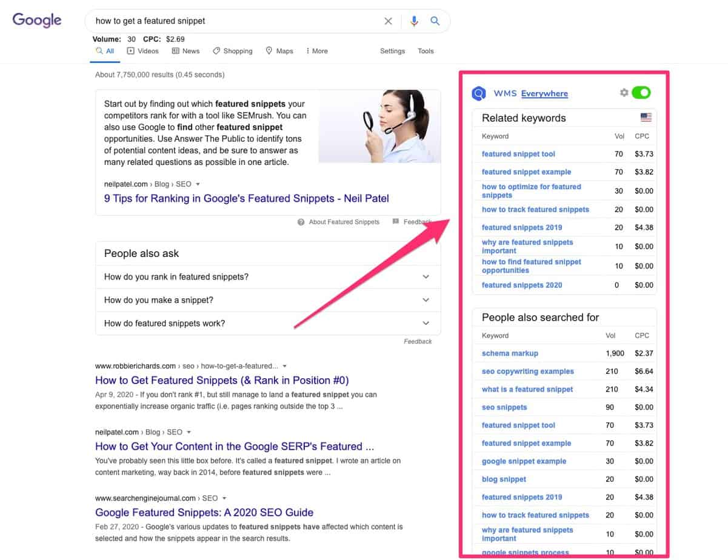This screenshot has height=560, width=728.
Task: Click the flag icon beside Feedback
Action: click(x=397, y=222)
